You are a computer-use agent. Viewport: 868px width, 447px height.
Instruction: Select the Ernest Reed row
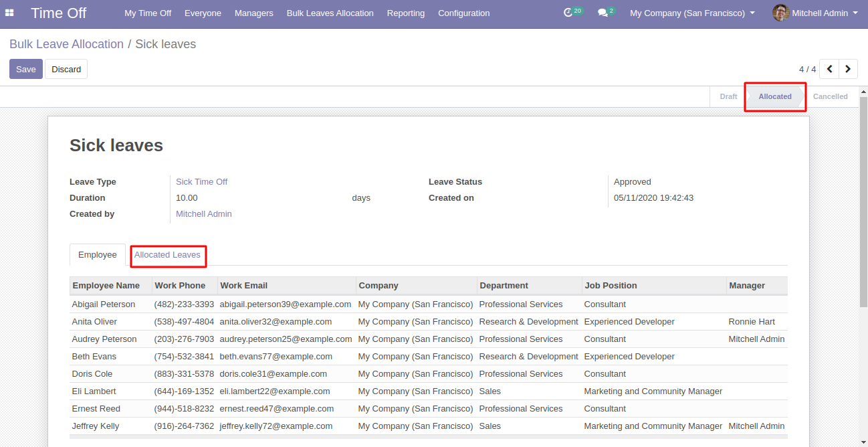coord(428,409)
